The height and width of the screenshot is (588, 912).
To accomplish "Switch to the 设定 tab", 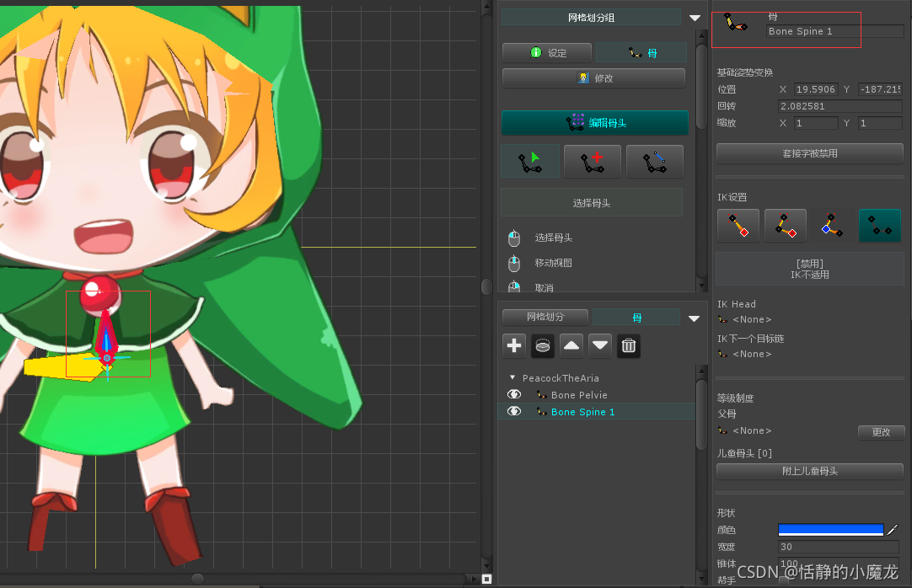I will [547, 53].
